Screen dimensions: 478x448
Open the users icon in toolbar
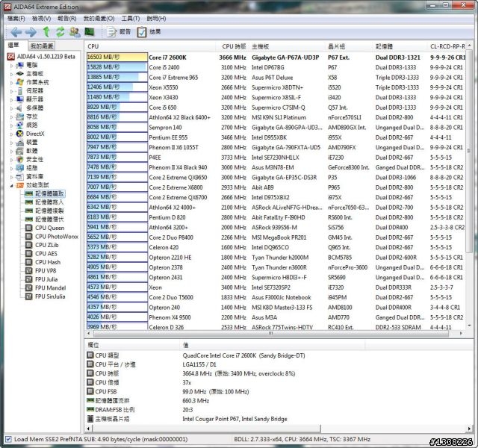point(75,31)
